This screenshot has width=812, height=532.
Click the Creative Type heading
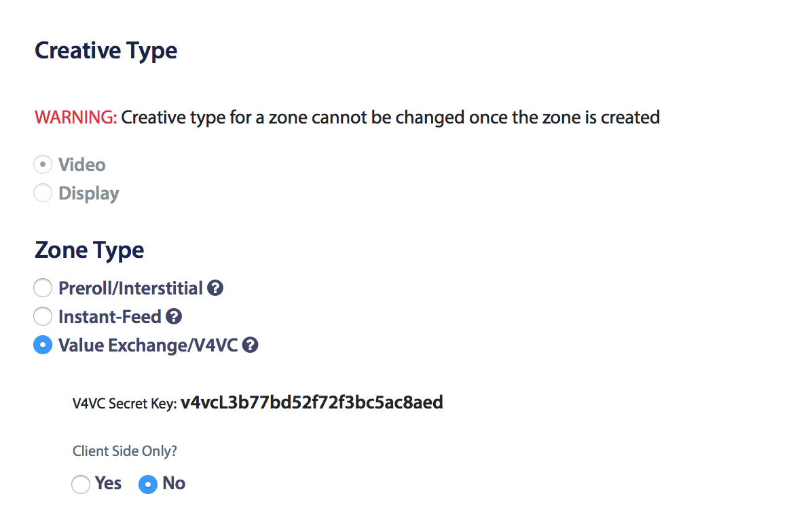106,51
